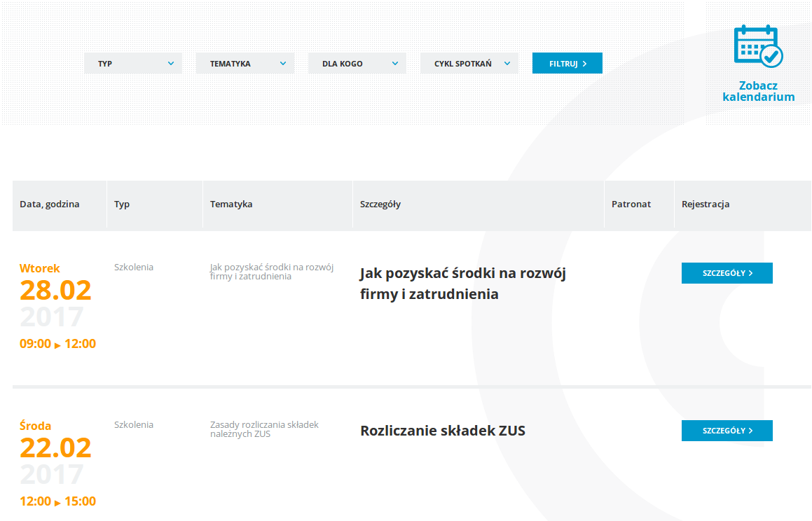
Task: Open the Rozliczanie składek ZUS title
Action: tap(443, 431)
